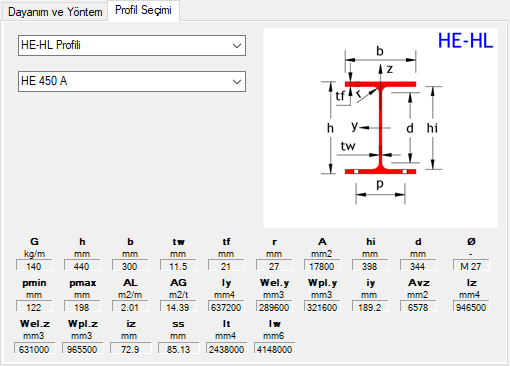Click the Wpl.z column label
The width and height of the screenshot is (510, 366).
(x=83, y=324)
